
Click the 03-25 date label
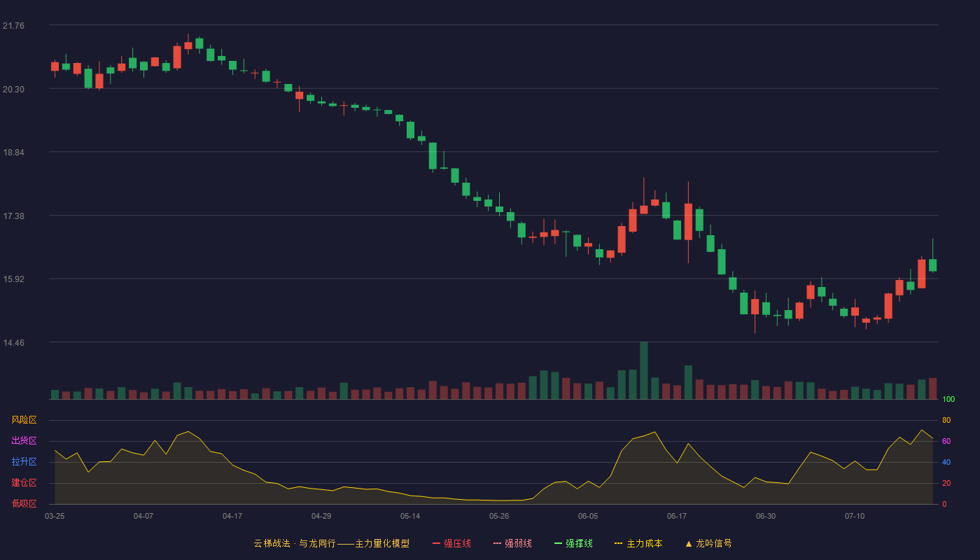(x=55, y=516)
